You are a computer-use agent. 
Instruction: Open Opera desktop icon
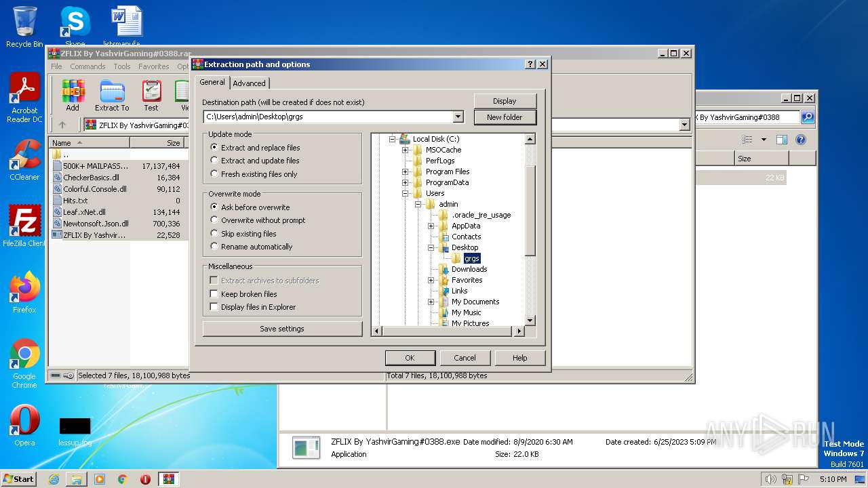pyautogui.click(x=24, y=426)
